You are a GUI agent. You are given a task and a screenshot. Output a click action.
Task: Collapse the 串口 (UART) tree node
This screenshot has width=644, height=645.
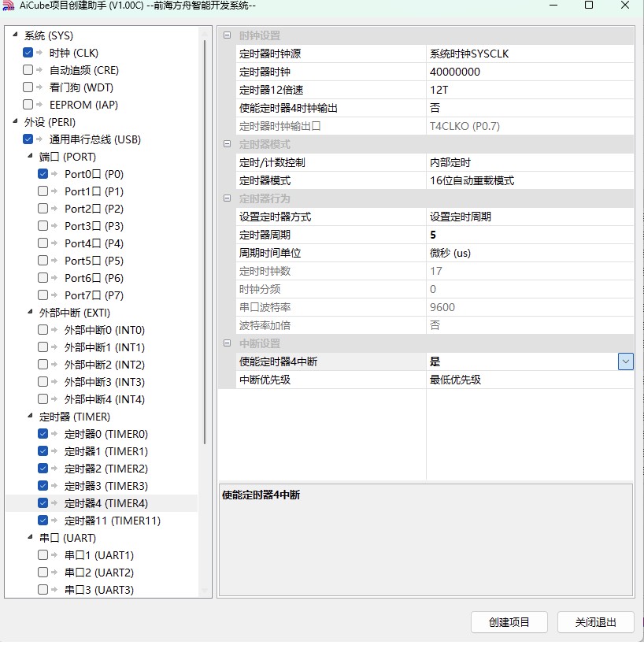30,537
